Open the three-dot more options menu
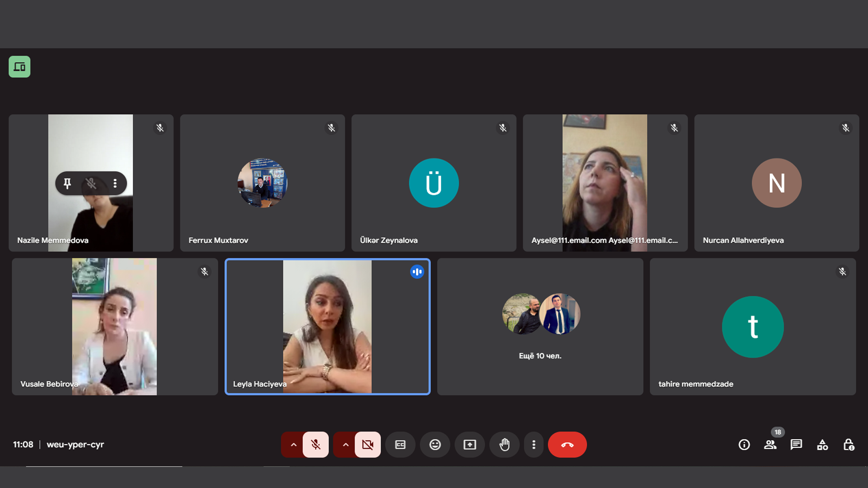868x488 pixels. click(x=534, y=445)
